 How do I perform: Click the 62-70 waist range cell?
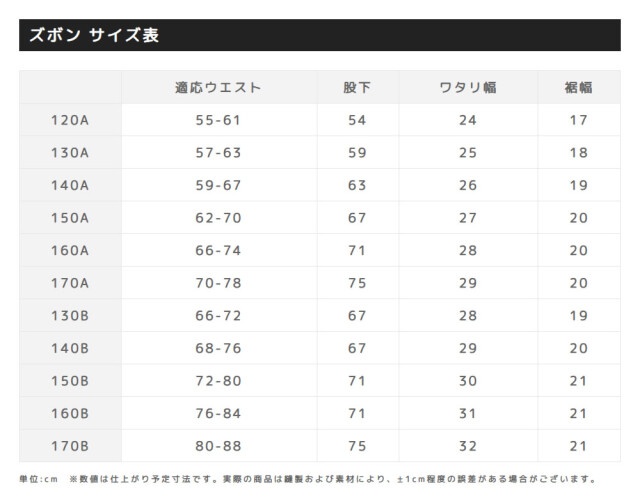(x=218, y=218)
